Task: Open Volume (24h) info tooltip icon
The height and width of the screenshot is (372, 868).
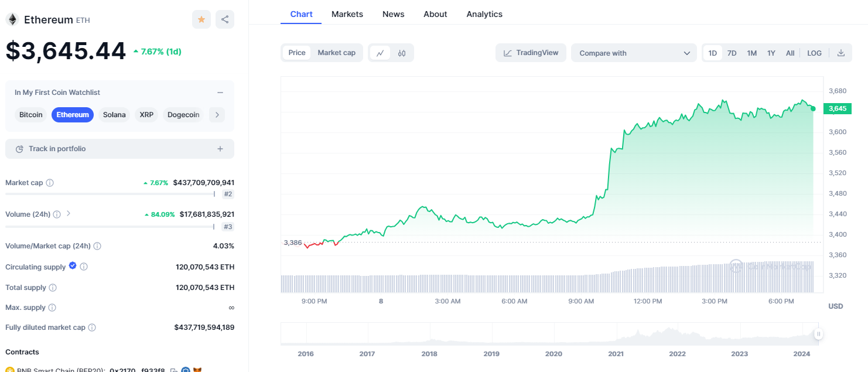Action: tap(57, 214)
